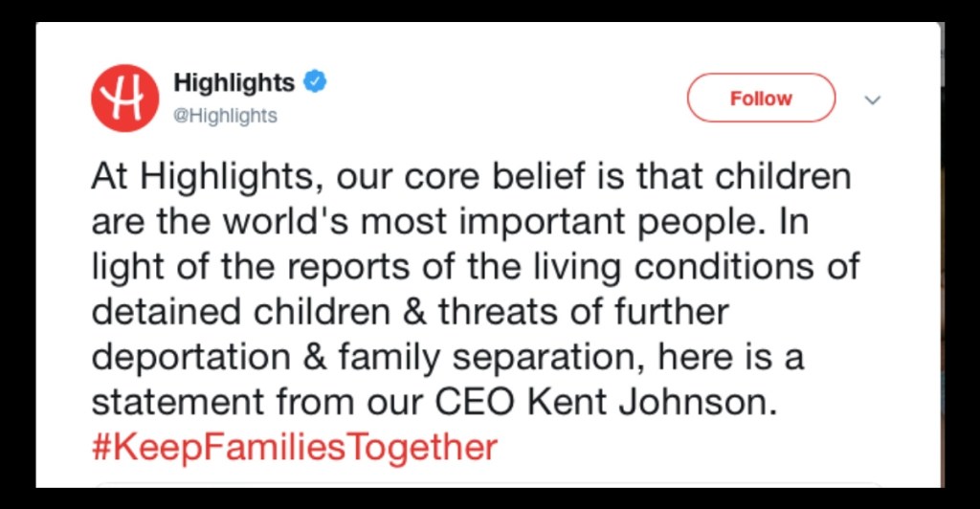Viewport: 980px width, 509px height.
Task: Follow the Highlights account
Action: (x=761, y=98)
